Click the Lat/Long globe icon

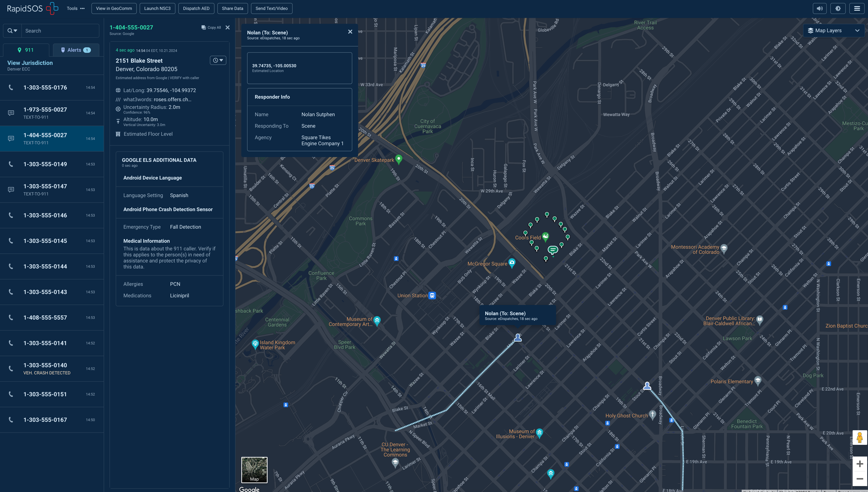[x=118, y=90]
